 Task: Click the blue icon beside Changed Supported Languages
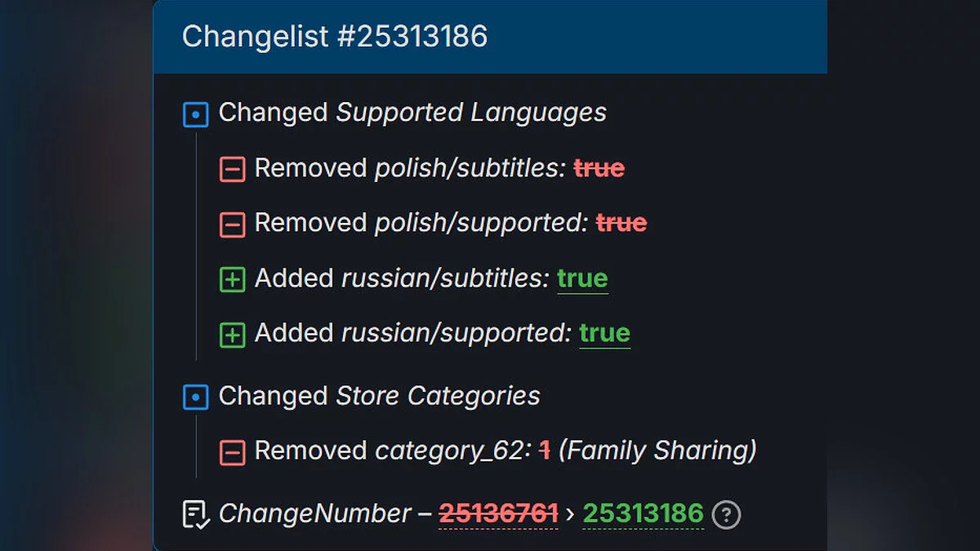pyautogui.click(x=196, y=114)
